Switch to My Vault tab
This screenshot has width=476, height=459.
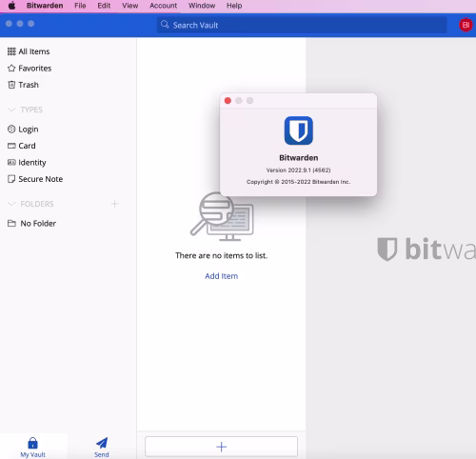[x=33, y=448]
